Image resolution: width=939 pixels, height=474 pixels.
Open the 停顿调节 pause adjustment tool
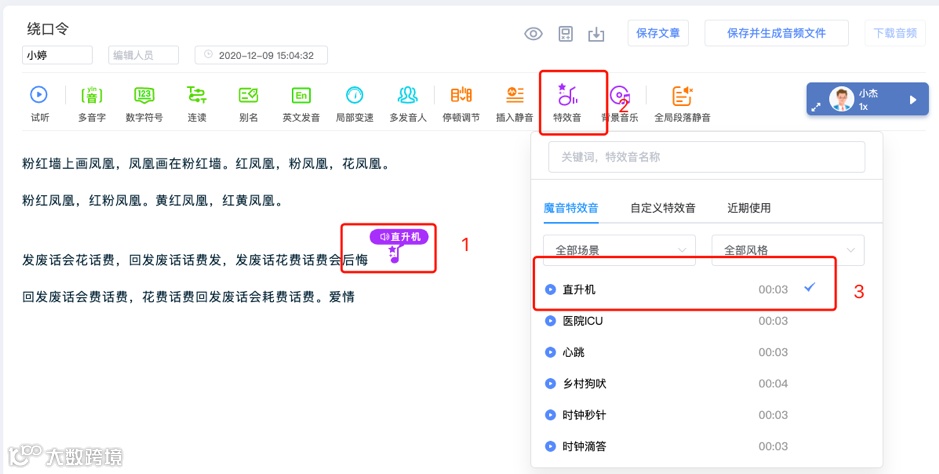coord(461,103)
